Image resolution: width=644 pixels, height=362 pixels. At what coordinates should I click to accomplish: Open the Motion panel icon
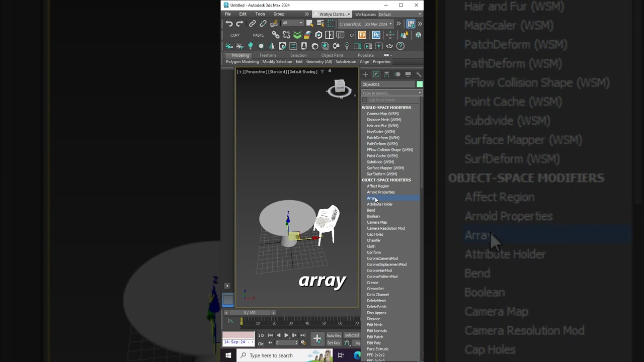397,74
